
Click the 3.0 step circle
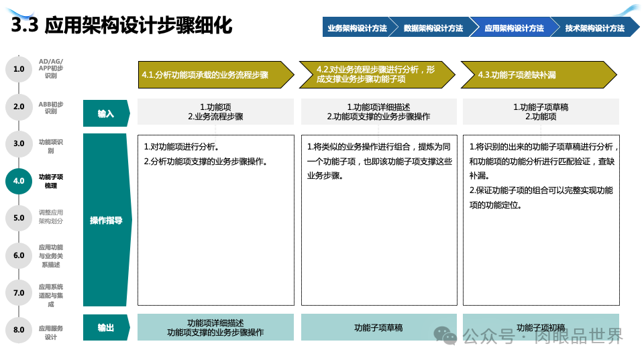tap(19, 143)
